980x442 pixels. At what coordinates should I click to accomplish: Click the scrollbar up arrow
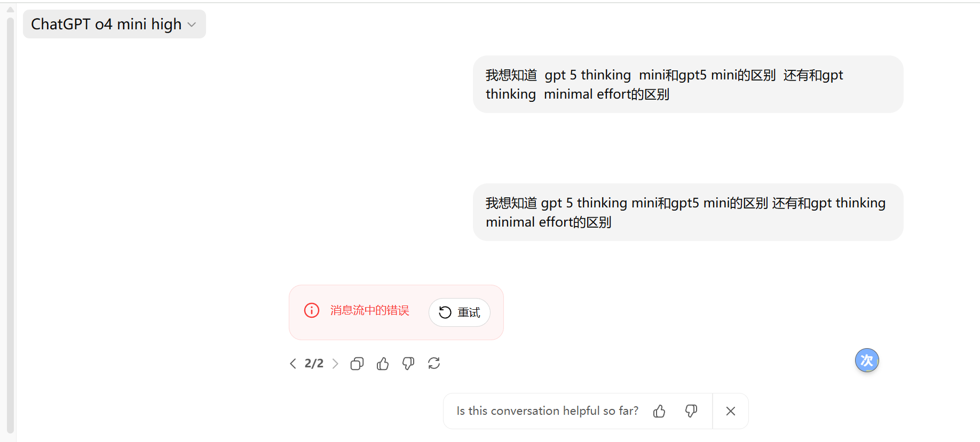click(x=10, y=9)
